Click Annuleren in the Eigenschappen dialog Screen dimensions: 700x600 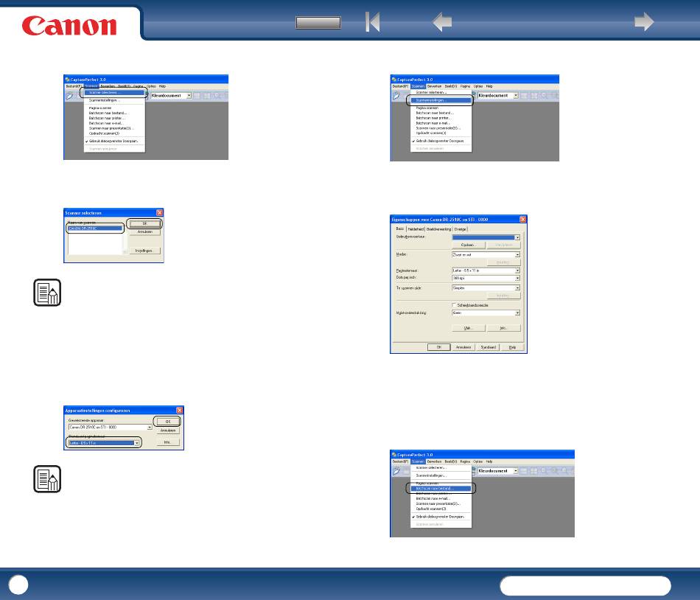(x=463, y=347)
